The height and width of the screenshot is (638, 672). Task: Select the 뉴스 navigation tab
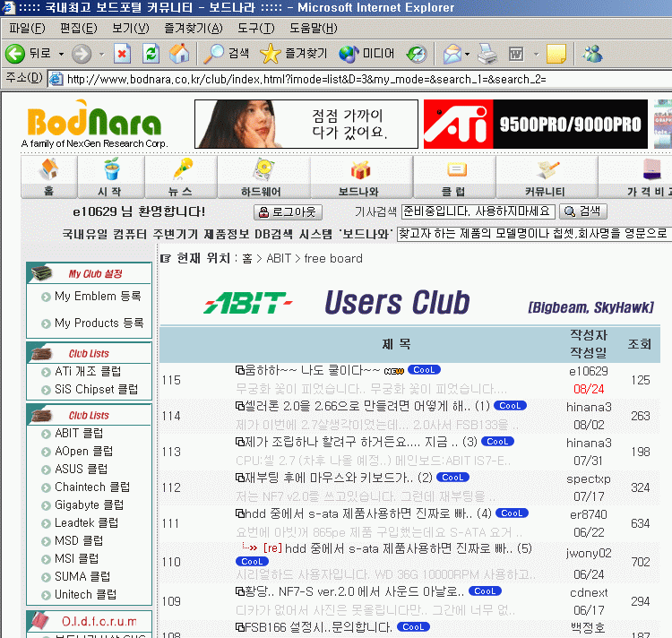(x=181, y=177)
